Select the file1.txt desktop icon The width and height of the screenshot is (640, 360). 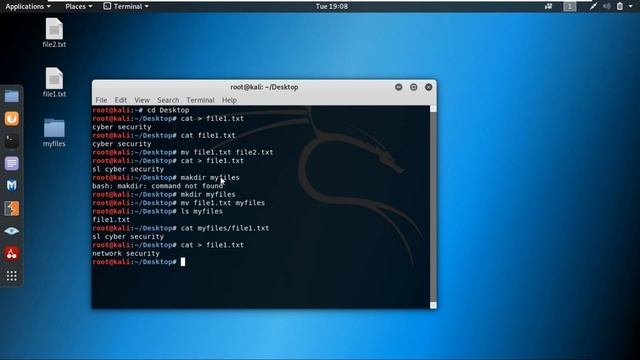pos(54,82)
